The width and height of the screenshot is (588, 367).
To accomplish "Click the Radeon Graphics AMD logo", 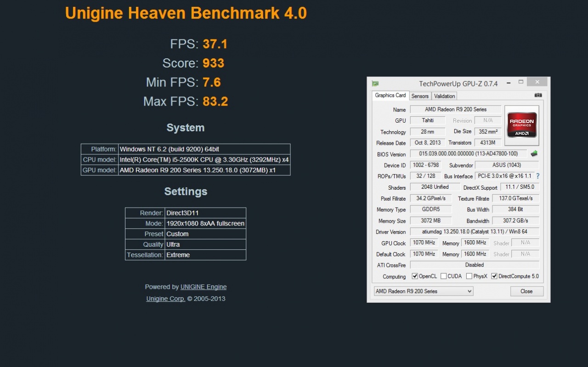I will [521, 125].
